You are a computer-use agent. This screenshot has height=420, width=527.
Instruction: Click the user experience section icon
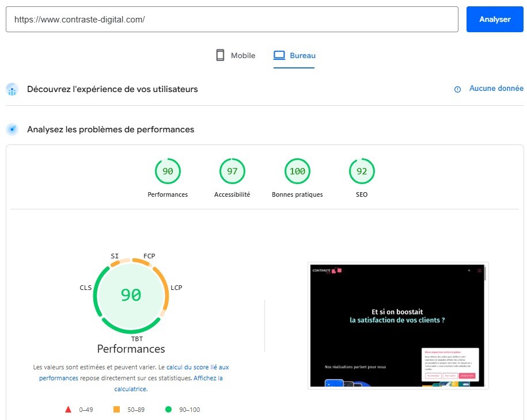(12, 90)
